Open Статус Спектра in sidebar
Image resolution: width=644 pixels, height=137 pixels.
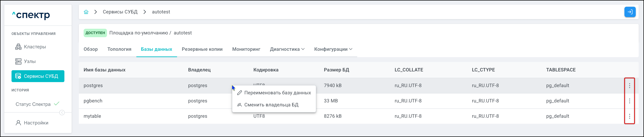[33, 104]
